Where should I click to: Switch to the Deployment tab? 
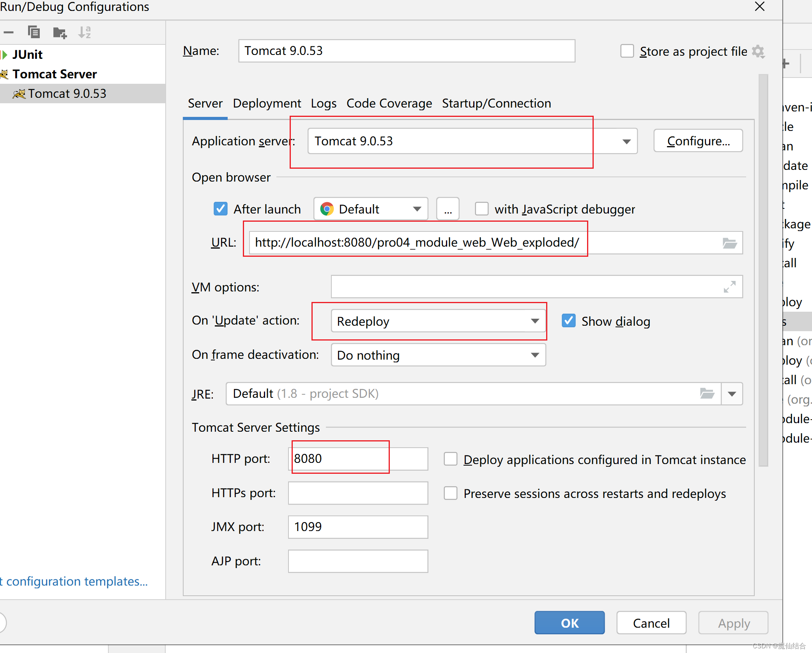click(x=267, y=103)
